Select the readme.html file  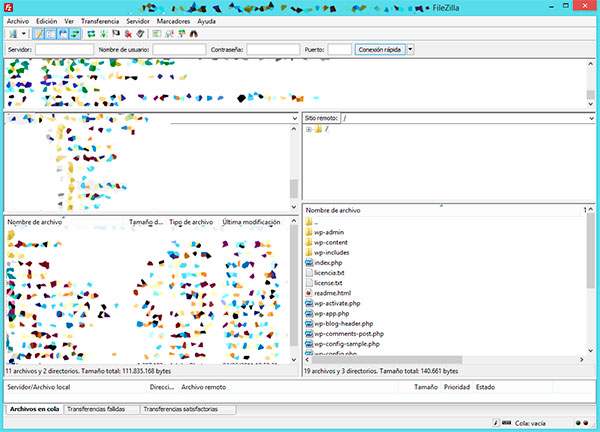coord(332,293)
